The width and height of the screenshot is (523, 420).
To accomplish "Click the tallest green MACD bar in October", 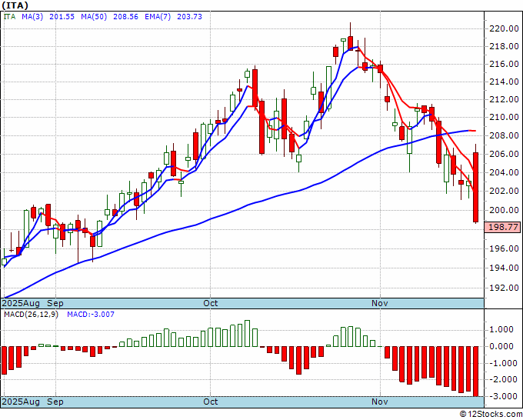I will (x=247, y=334).
